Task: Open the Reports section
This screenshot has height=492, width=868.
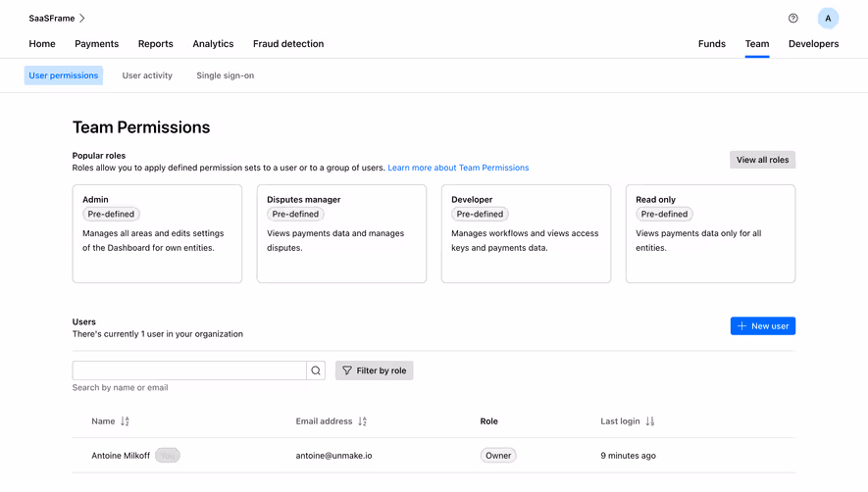Action: (x=156, y=44)
